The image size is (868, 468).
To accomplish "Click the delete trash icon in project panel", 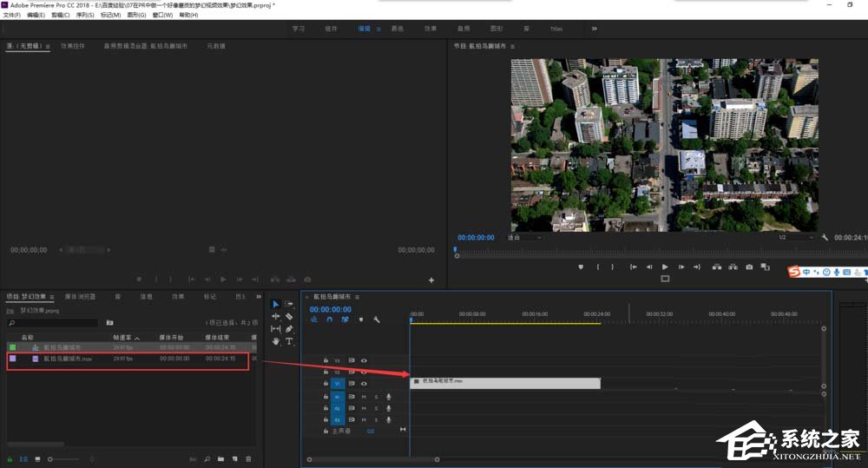I will [249, 458].
